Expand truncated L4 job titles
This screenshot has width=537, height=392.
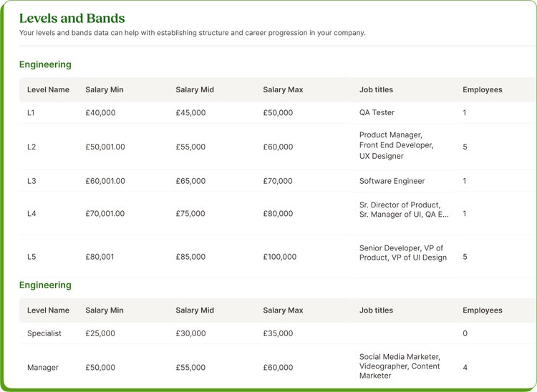404,210
